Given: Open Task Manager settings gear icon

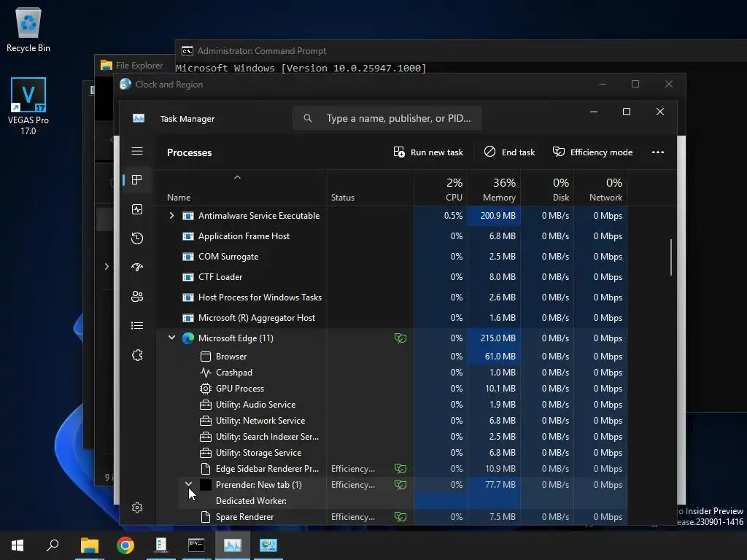Looking at the screenshot, I should tap(137, 507).
